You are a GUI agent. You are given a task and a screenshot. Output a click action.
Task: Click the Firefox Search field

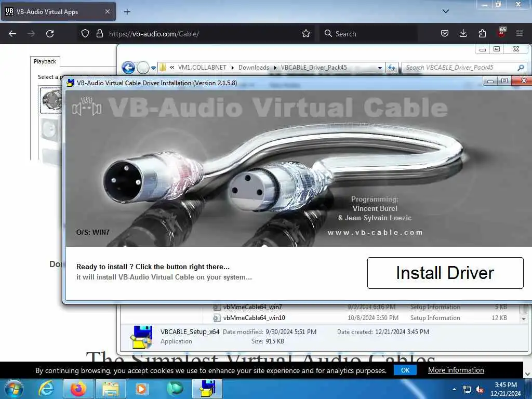[368, 34]
